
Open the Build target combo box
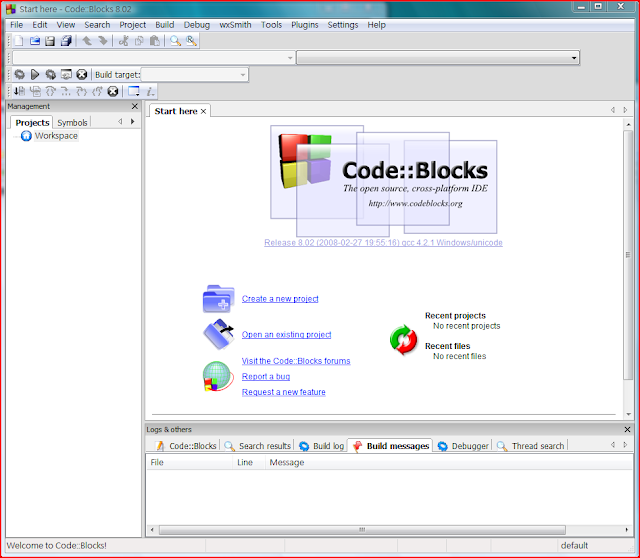point(194,75)
